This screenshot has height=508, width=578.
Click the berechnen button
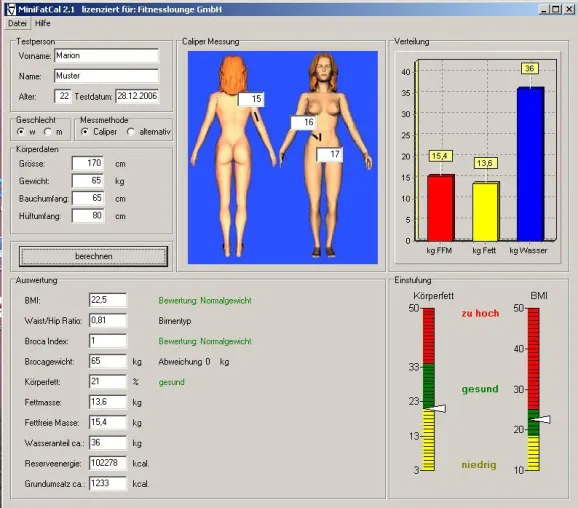point(93,256)
